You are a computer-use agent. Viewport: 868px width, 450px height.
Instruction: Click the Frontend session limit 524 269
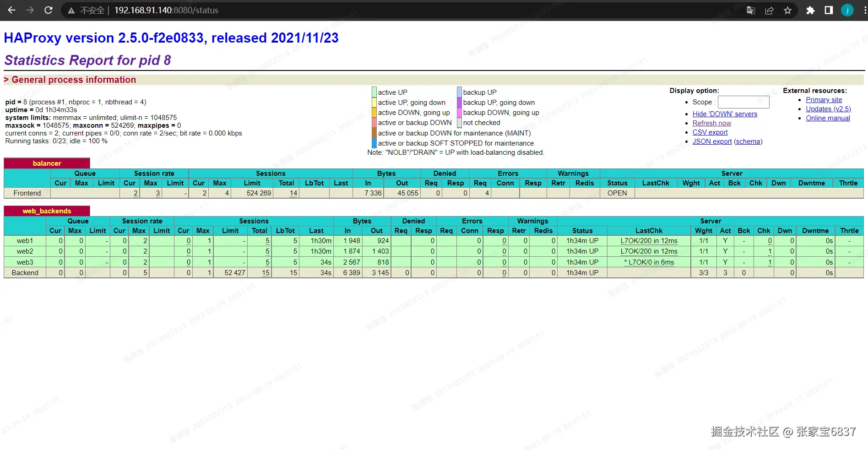click(x=259, y=193)
